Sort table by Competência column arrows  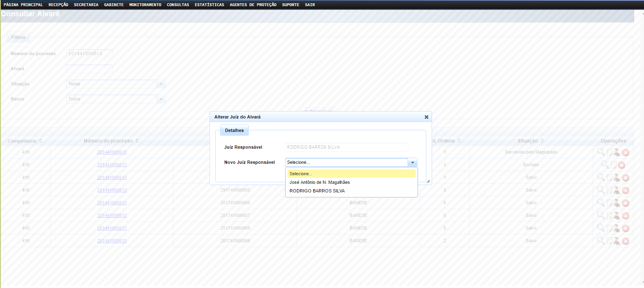click(41, 141)
